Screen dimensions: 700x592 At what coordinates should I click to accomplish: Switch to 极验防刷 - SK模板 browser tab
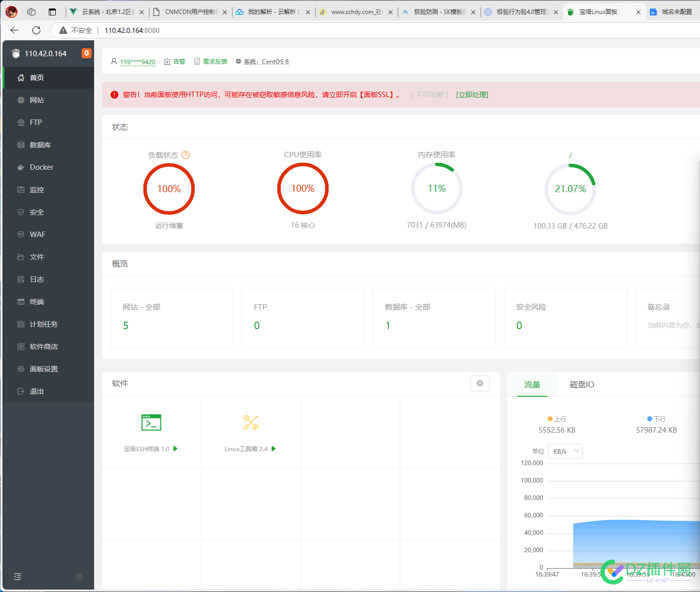tap(439, 12)
